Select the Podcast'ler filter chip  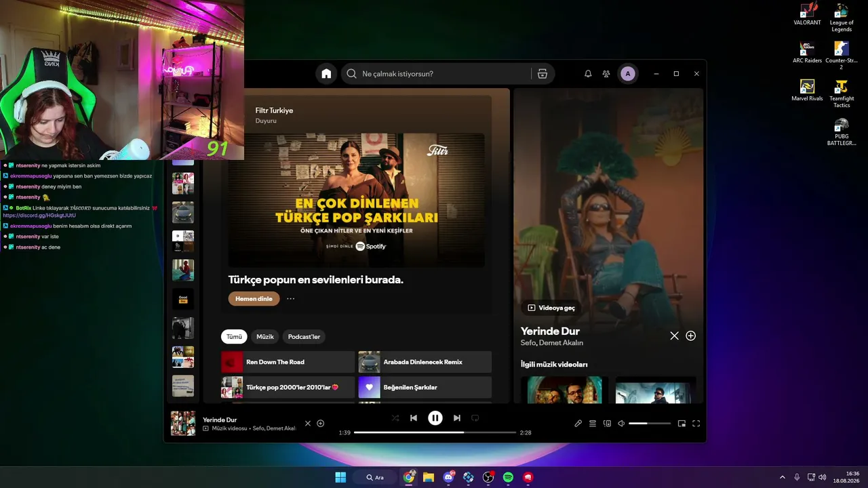click(304, 337)
